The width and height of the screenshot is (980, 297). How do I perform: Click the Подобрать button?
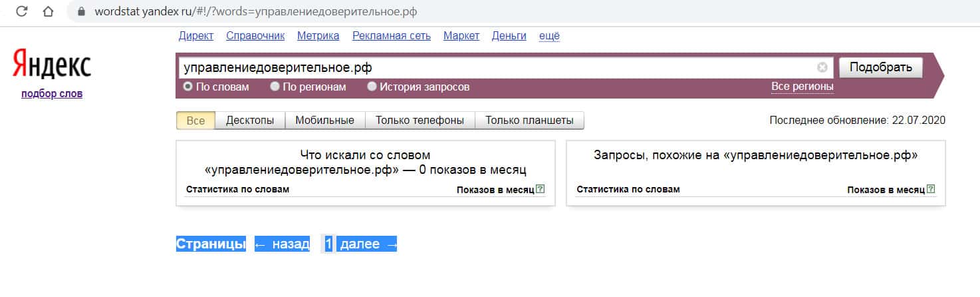click(881, 67)
